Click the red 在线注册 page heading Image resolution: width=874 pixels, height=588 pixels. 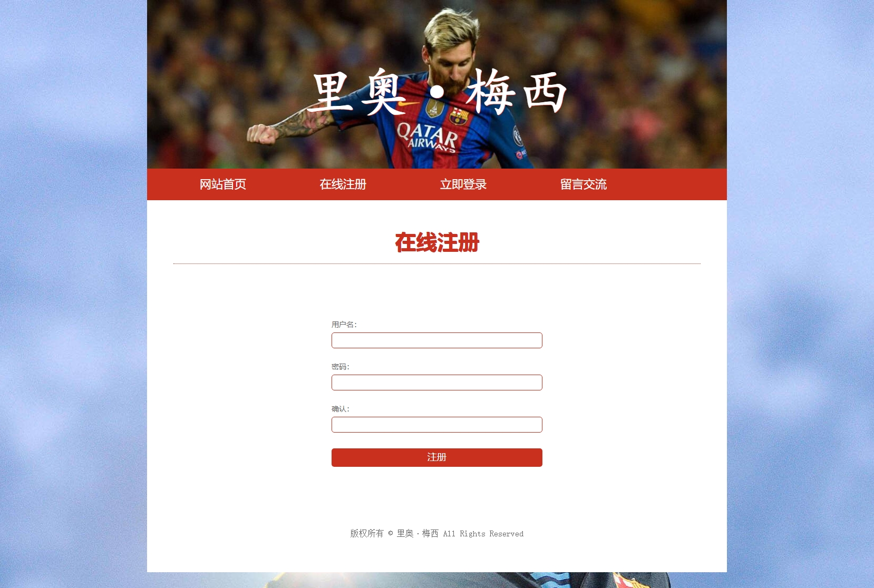437,242
